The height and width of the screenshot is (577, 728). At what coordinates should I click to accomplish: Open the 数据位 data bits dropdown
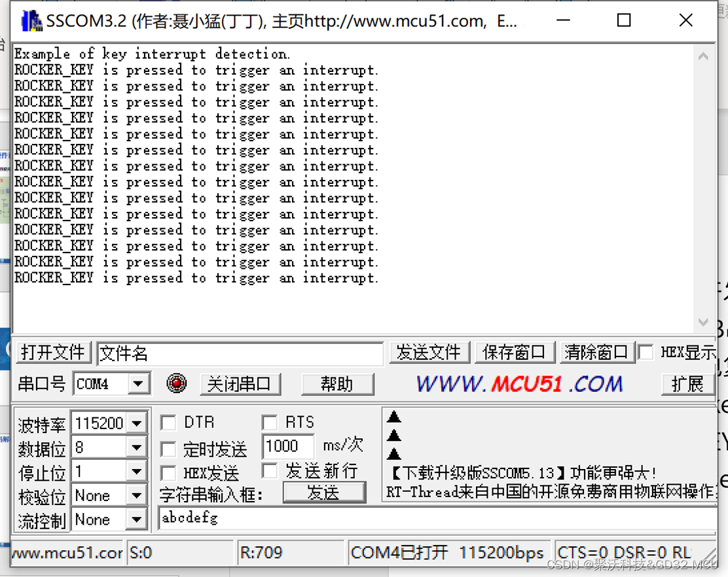tap(136, 447)
